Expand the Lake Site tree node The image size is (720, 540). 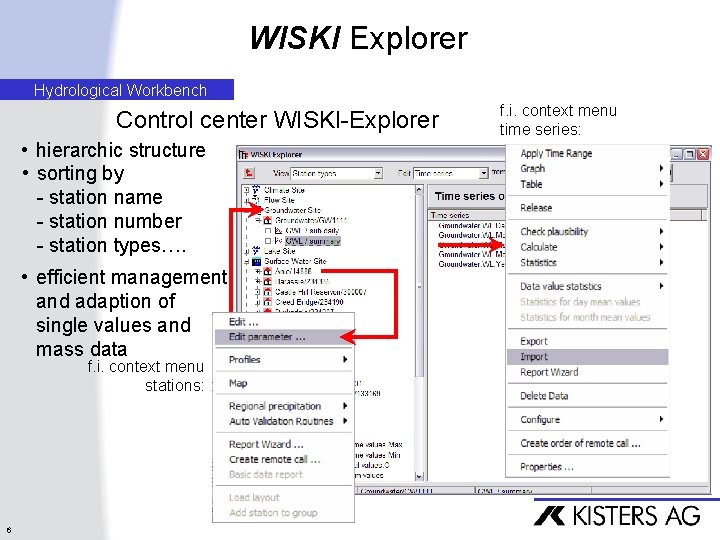(x=247, y=251)
